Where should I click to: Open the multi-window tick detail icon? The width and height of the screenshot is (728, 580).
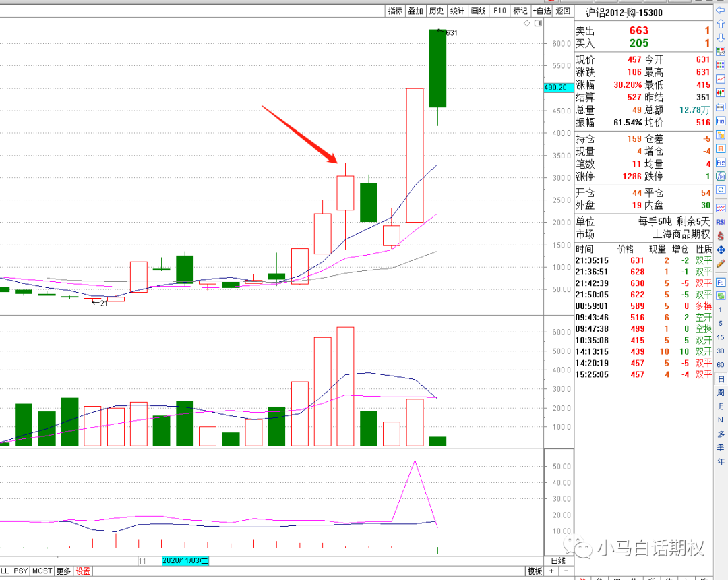pyautogui.click(x=721, y=107)
